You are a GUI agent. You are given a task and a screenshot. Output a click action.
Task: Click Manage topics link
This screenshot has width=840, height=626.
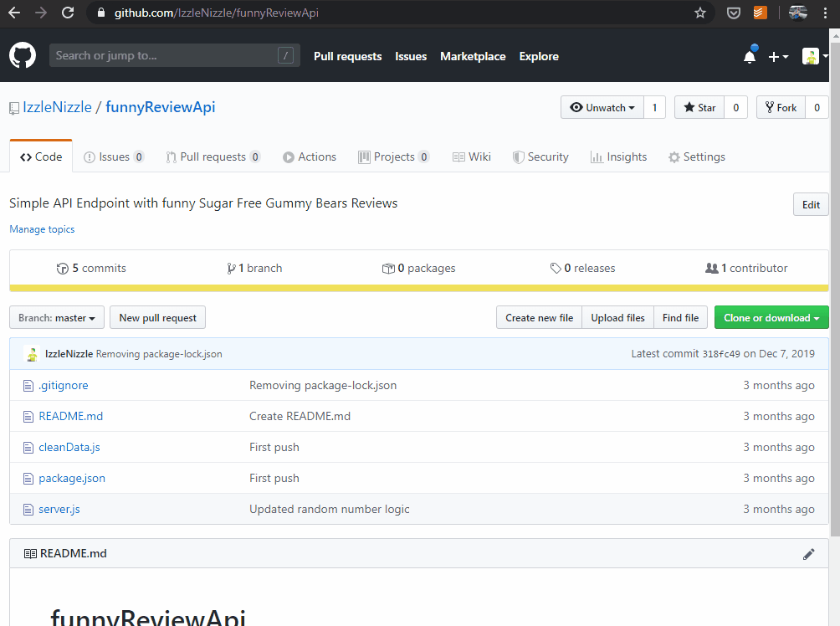[42, 229]
